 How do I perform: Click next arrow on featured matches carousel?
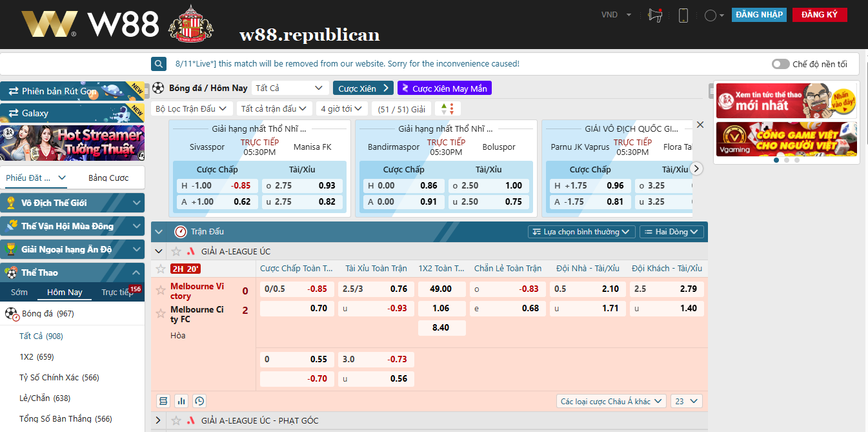click(x=696, y=169)
